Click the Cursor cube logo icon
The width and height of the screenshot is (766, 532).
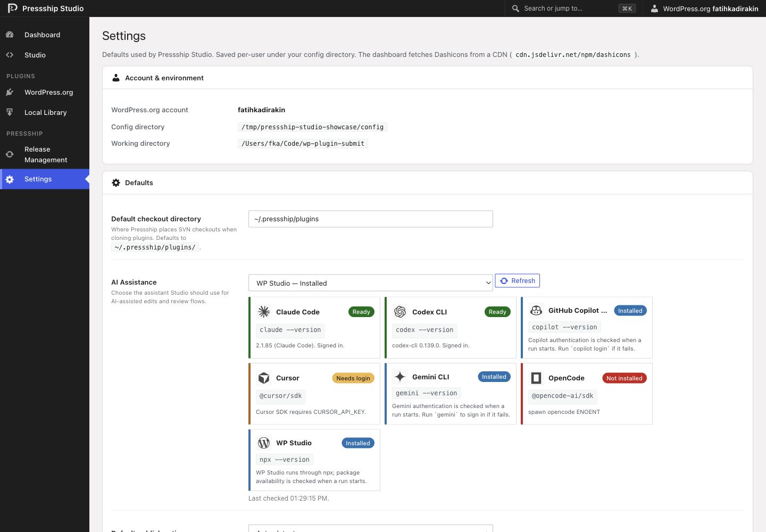(x=264, y=378)
